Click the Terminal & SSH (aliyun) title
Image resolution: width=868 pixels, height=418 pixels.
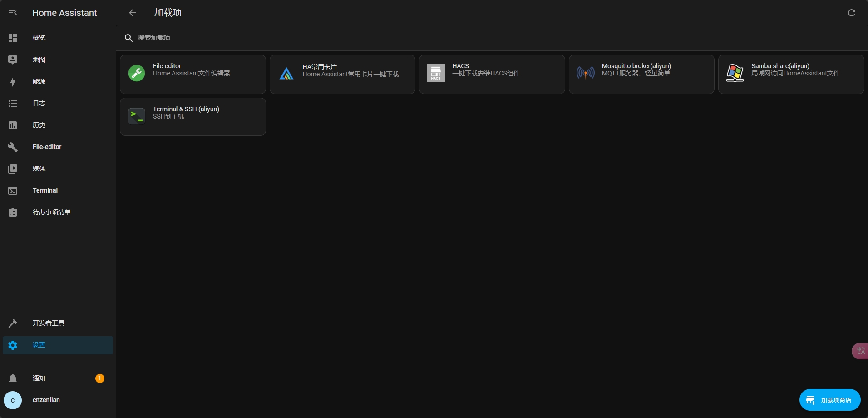click(186, 109)
